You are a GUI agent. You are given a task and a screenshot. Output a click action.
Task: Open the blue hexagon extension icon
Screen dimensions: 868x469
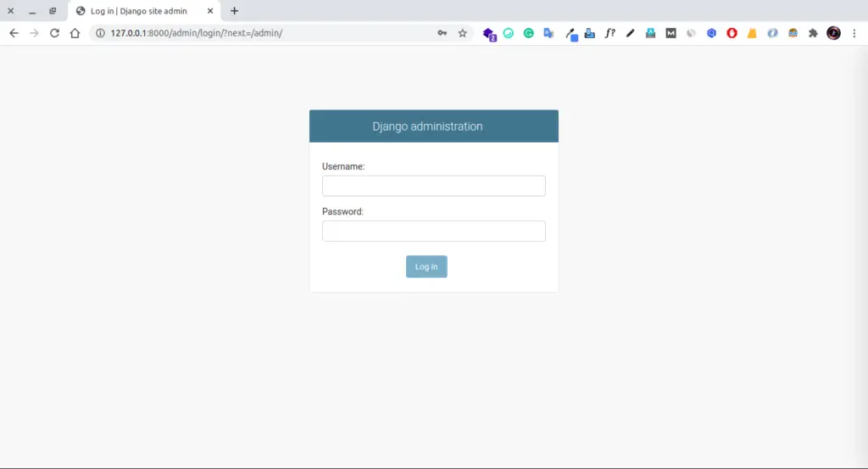[711, 33]
